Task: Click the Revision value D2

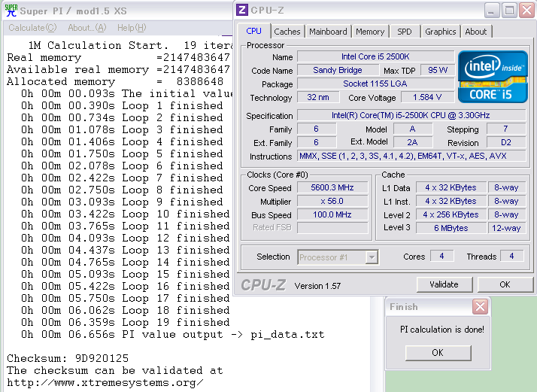Action: pyautogui.click(x=506, y=142)
